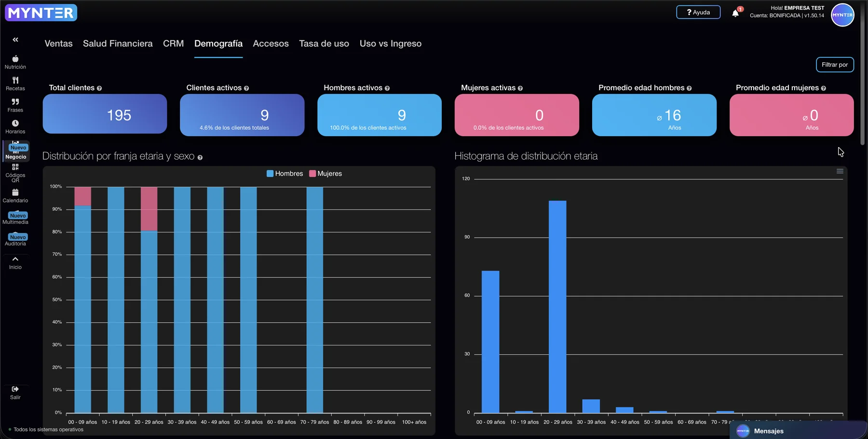Open the Mensajes chat widget
The width and height of the screenshot is (868, 439).
pyautogui.click(x=798, y=431)
